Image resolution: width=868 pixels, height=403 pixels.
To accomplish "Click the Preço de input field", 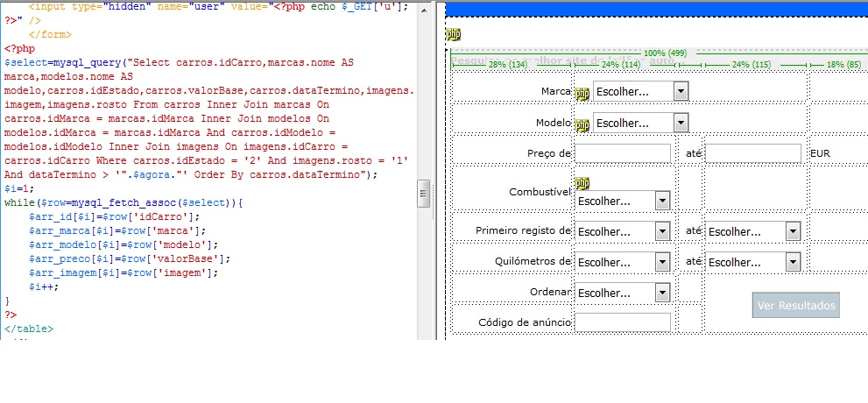I will pos(623,153).
